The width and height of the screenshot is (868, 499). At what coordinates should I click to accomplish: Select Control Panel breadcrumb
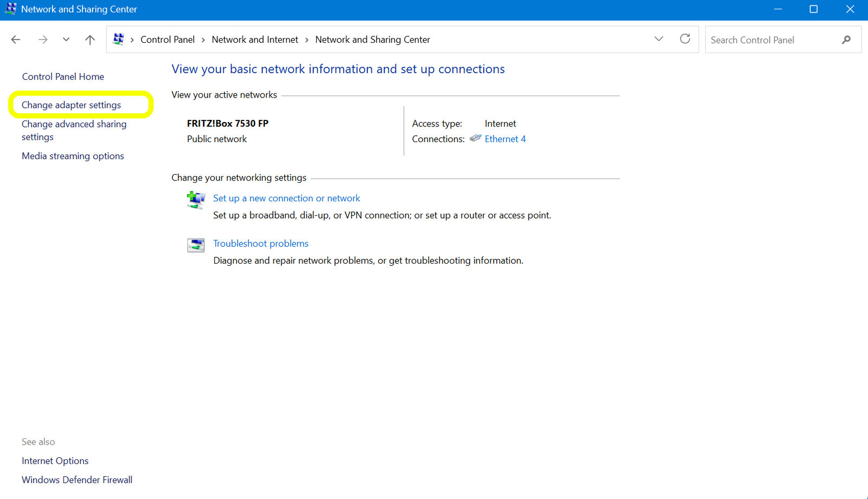point(167,40)
